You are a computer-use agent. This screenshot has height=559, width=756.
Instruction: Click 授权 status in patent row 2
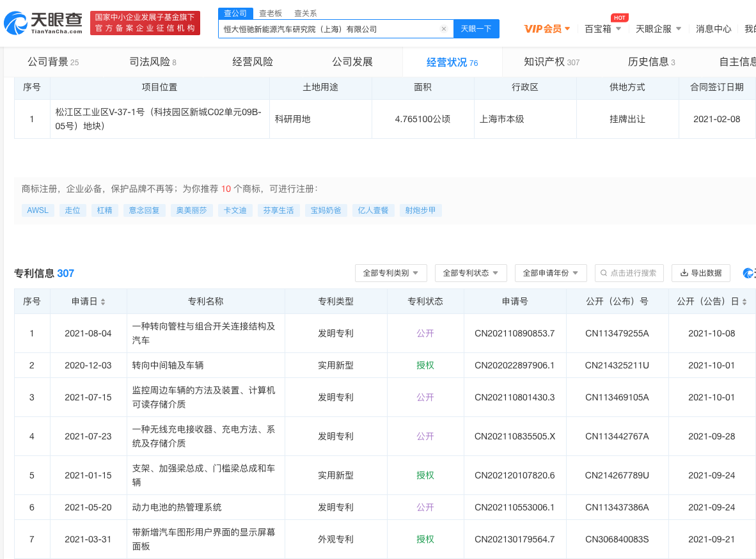point(425,365)
